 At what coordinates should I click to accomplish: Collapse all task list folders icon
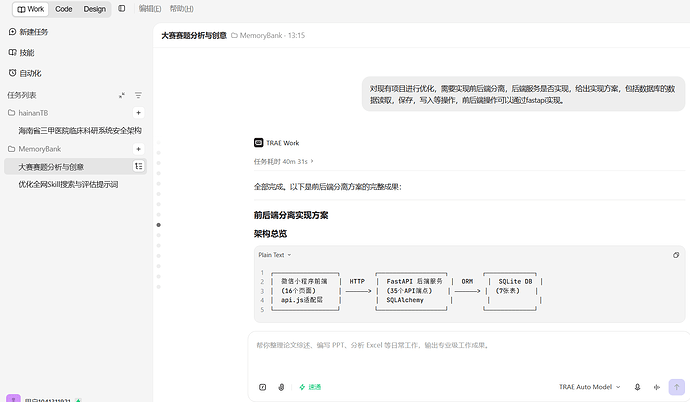(x=122, y=95)
